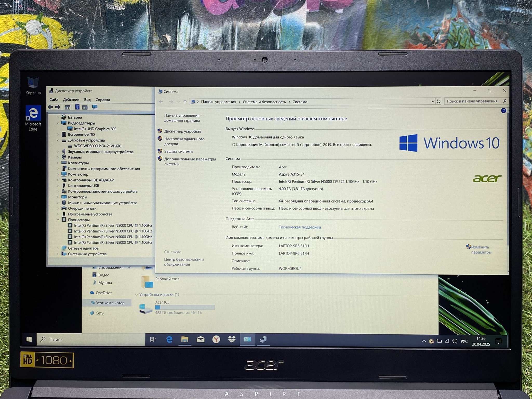This screenshot has height=399, width=532.
Task: Open Yandex Browser from the taskbar
Action: [216, 339]
